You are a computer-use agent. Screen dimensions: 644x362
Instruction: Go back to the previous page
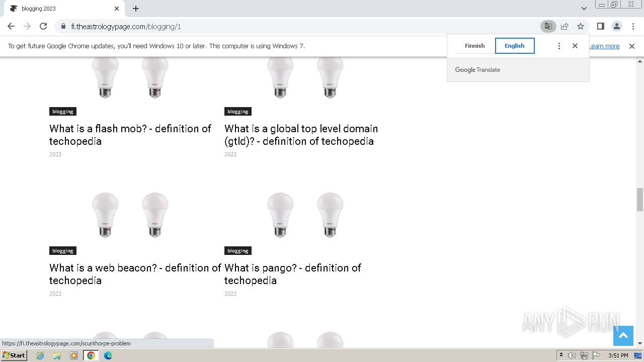(x=11, y=26)
